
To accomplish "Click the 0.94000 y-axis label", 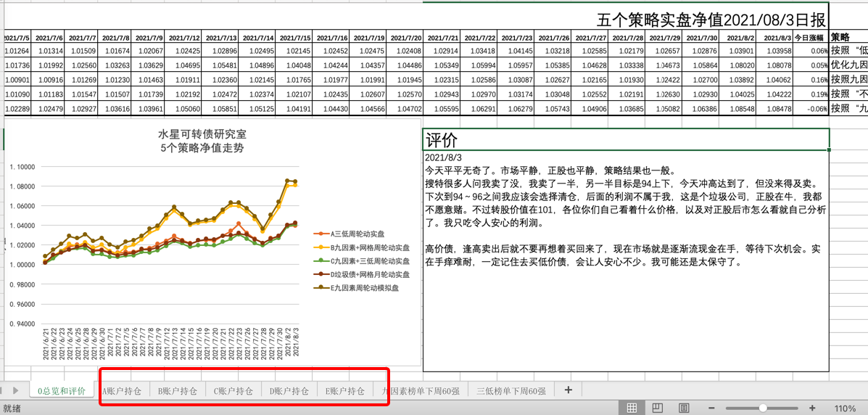I will 22,323.
